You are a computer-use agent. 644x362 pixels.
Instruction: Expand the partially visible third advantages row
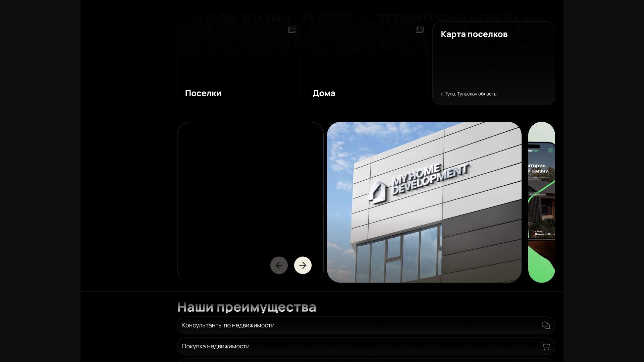click(x=366, y=360)
